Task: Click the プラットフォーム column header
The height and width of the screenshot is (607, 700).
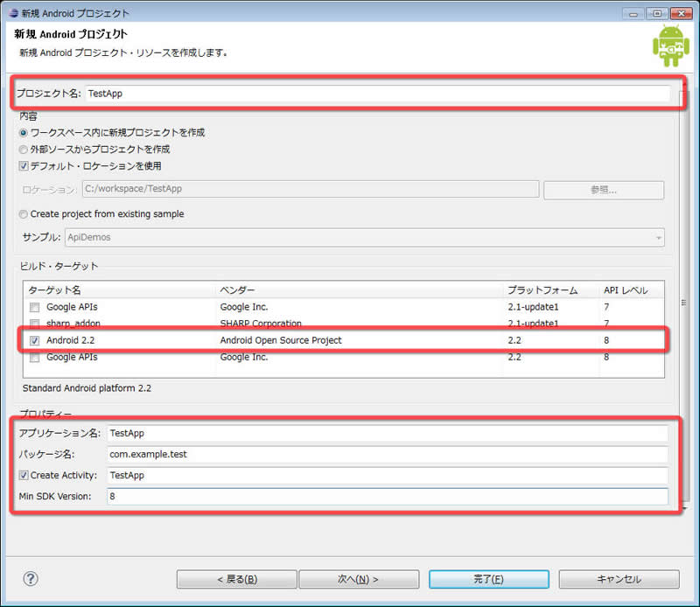Action: point(551,290)
